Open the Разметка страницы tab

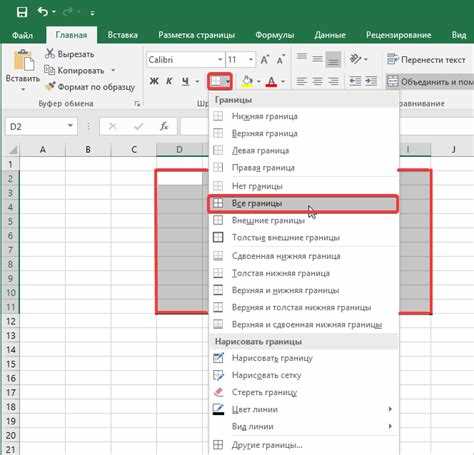[x=196, y=35]
